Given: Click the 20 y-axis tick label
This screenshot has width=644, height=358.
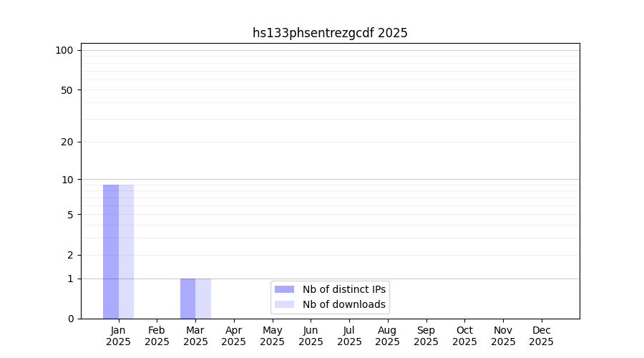Looking at the screenshot, I should pos(67,142).
